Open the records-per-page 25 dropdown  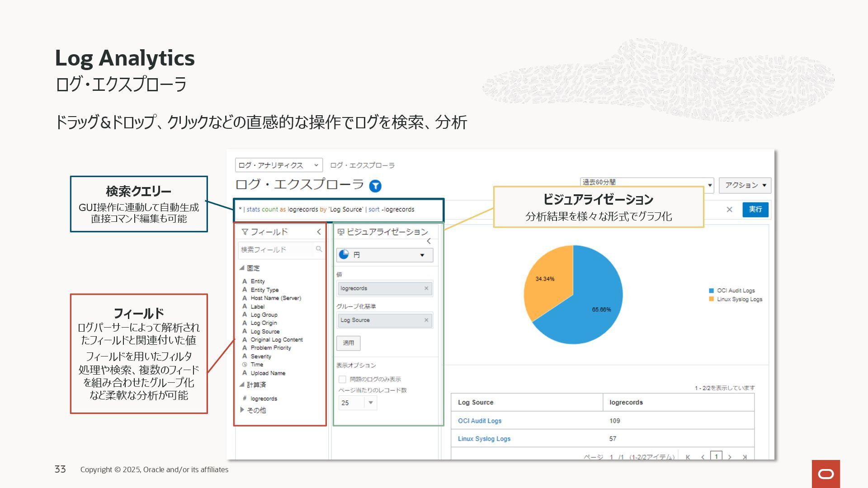[358, 403]
